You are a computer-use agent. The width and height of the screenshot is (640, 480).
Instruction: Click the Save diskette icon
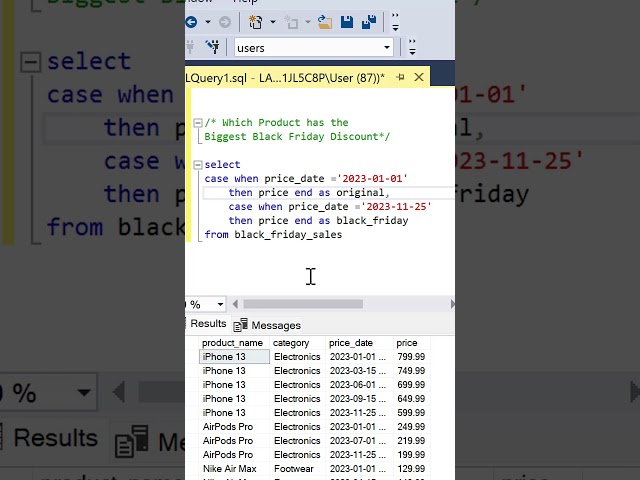pos(347,22)
